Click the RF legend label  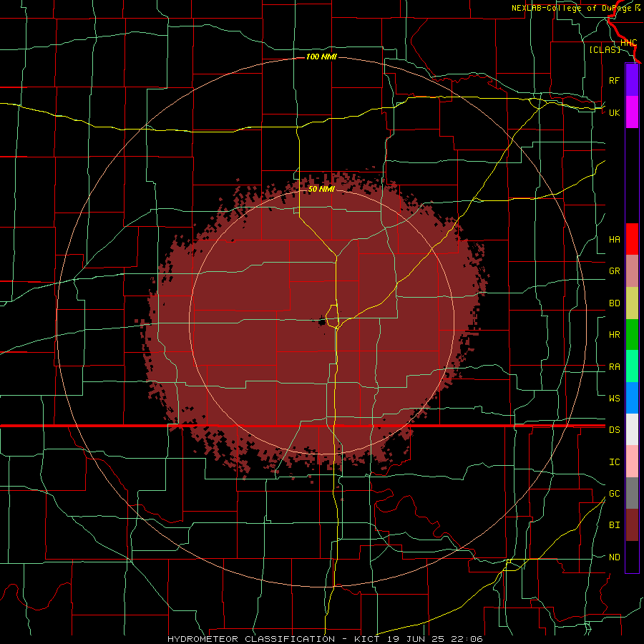click(x=614, y=80)
